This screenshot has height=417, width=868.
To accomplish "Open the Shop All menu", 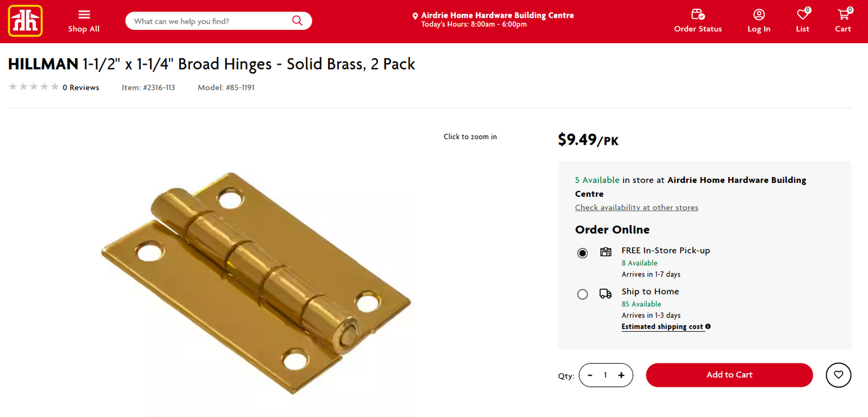I will click(83, 20).
